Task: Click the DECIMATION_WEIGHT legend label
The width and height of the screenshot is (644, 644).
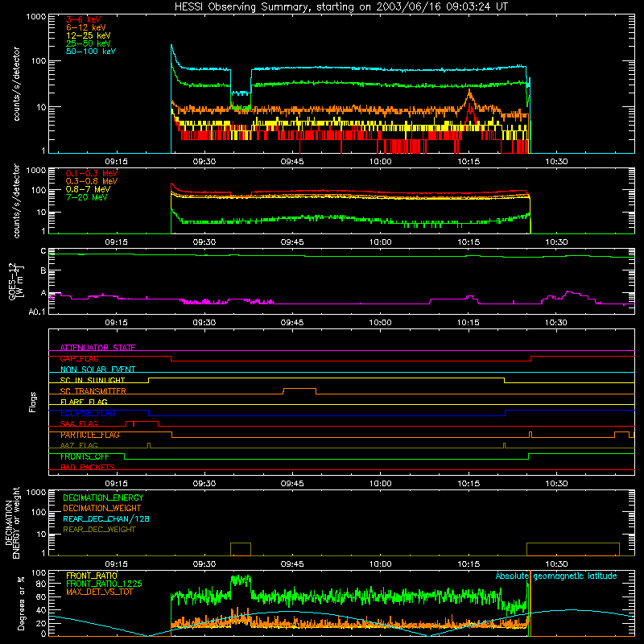Action: click(102, 508)
